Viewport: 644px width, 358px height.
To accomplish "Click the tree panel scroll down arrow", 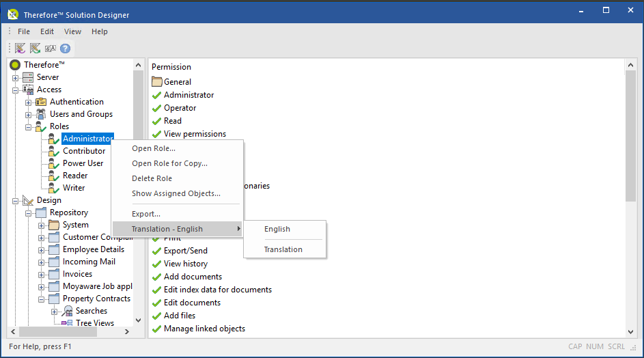I will tap(139, 320).
